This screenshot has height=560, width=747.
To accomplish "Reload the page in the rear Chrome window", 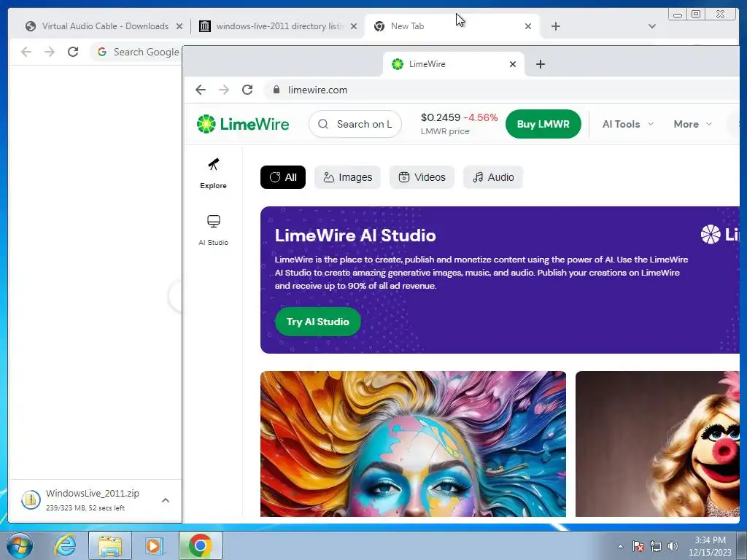I will [x=73, y=52].
